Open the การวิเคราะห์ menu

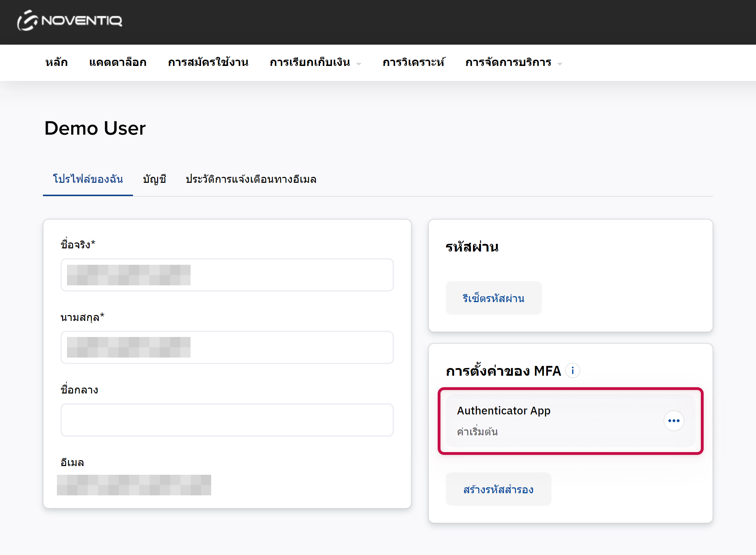413,62
